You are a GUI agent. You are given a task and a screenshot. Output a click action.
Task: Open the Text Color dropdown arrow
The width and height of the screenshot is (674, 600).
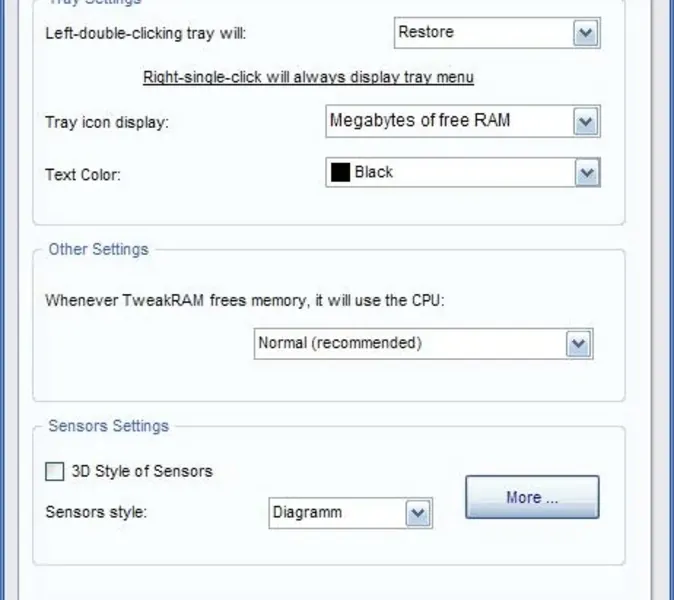(x=585, y=173)
